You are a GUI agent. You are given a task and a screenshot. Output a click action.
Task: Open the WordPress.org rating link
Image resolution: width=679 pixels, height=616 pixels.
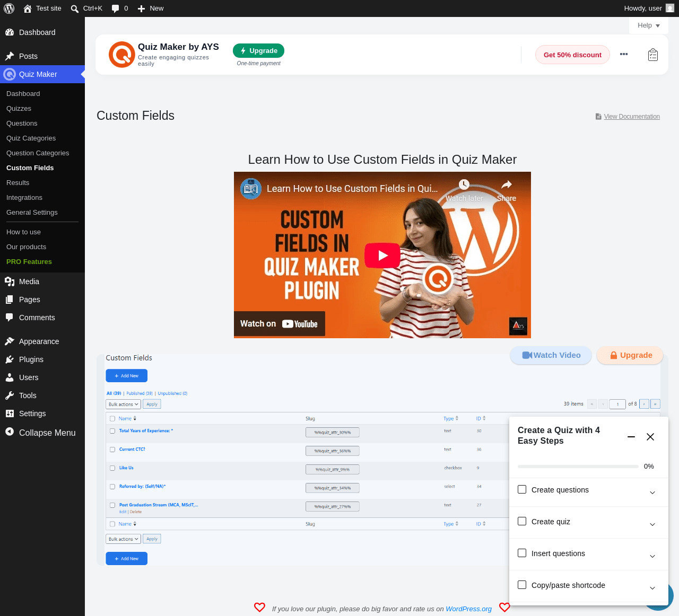pos(469,609)
